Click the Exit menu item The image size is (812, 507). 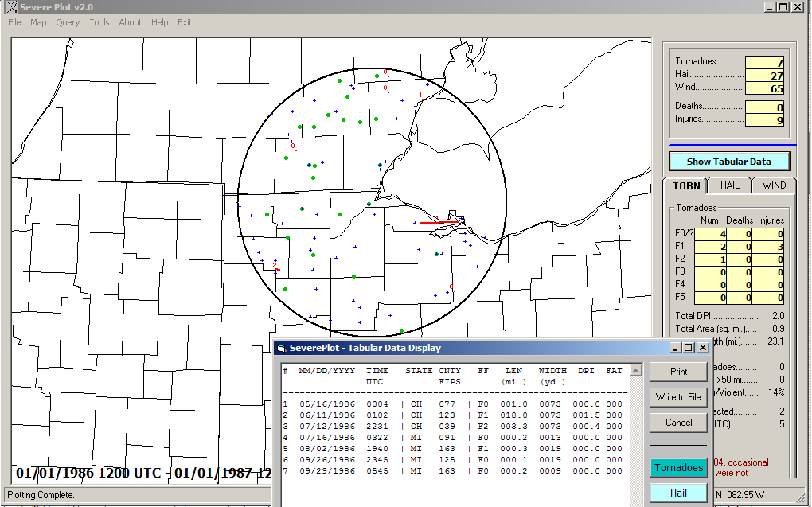tap(185, 22)
